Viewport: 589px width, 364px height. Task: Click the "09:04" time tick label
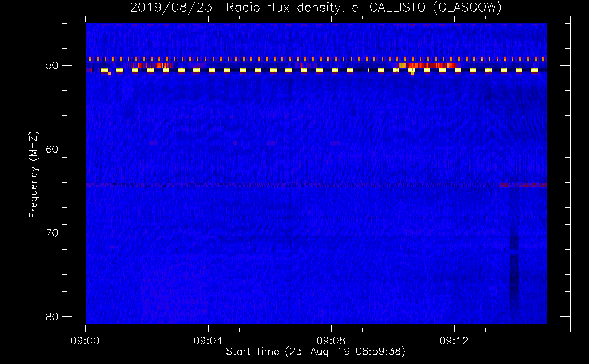[x=208, y=341]
